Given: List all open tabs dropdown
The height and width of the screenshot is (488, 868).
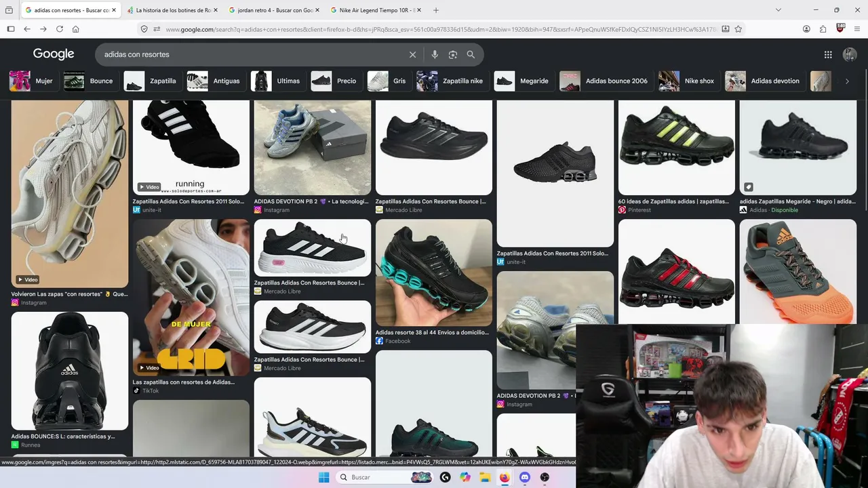Looking at the screenshot, I should [778, 10].
